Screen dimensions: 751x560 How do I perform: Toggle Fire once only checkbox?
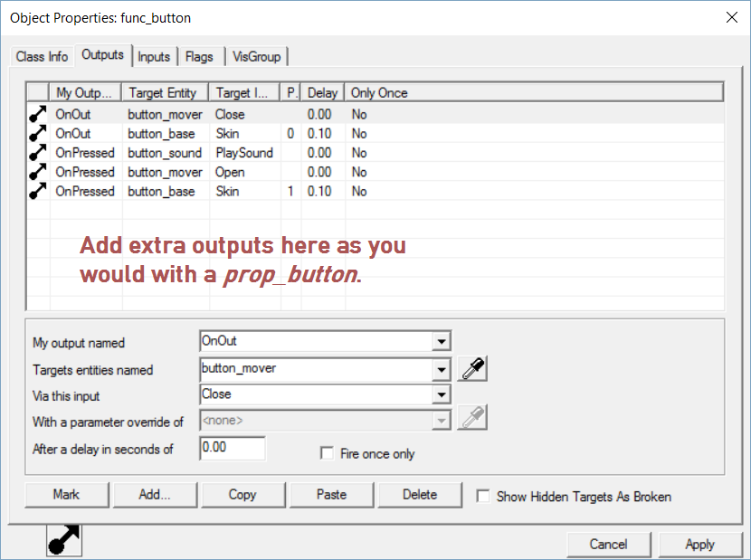pos(327,453)
